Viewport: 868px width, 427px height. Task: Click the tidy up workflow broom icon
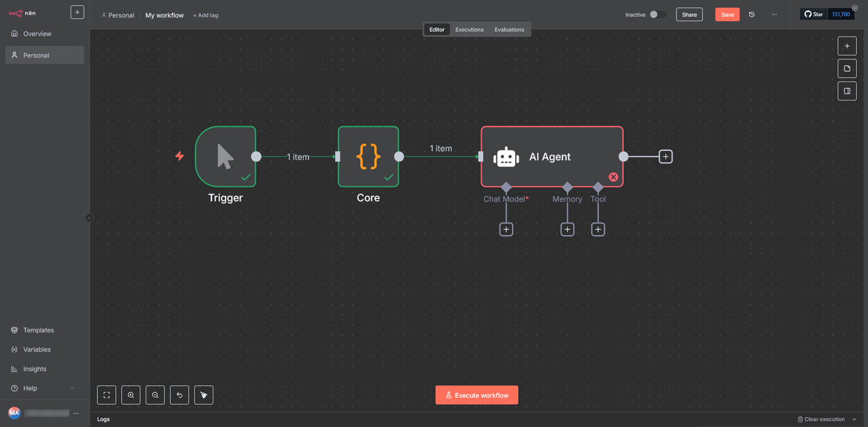click(x=203, y=395)
